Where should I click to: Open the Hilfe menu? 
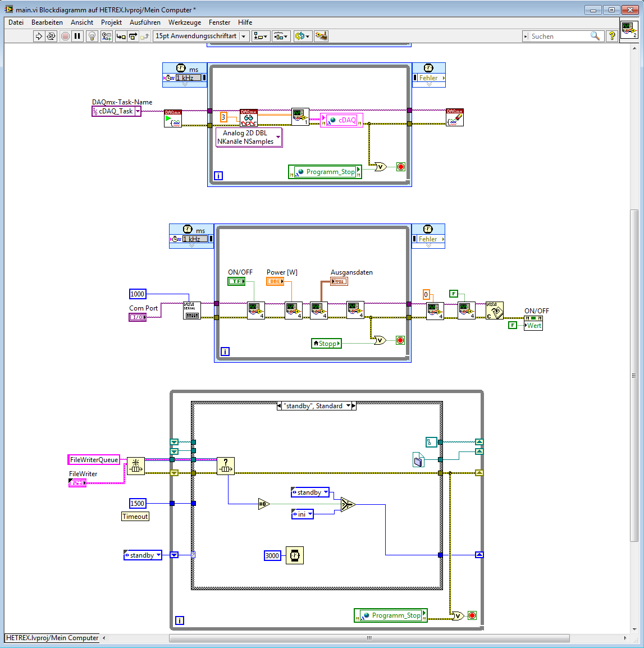tap(245, 22)
